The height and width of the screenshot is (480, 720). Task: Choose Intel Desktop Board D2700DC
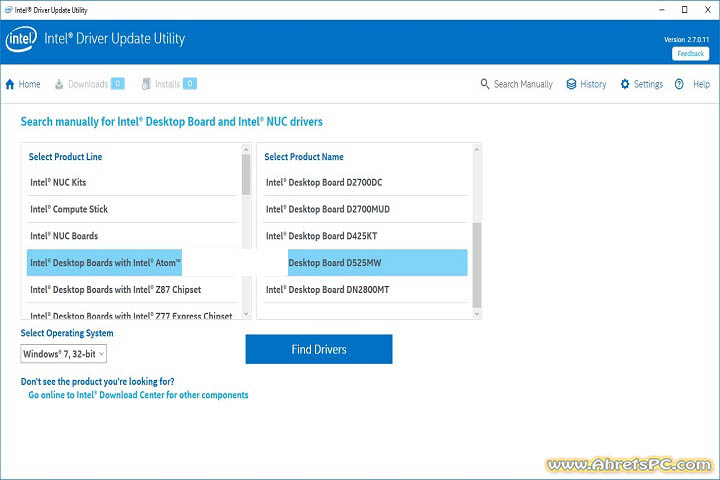point(365,182)
